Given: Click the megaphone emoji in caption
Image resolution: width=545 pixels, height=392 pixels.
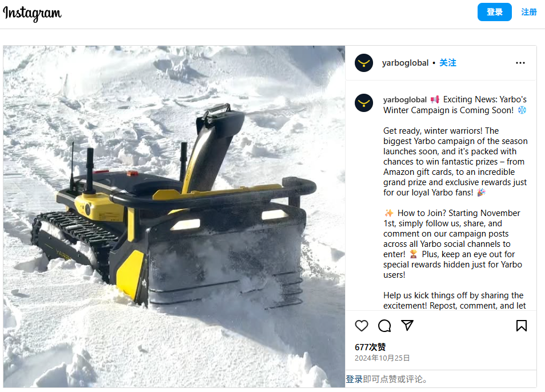Looking at the screenshot, I should coord(435,100).
